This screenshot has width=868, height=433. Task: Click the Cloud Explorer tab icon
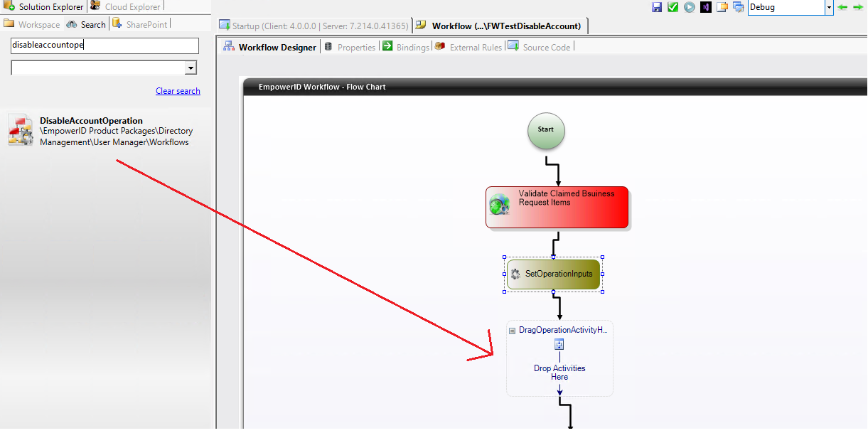pyautogui.click(x=96, y=6)
